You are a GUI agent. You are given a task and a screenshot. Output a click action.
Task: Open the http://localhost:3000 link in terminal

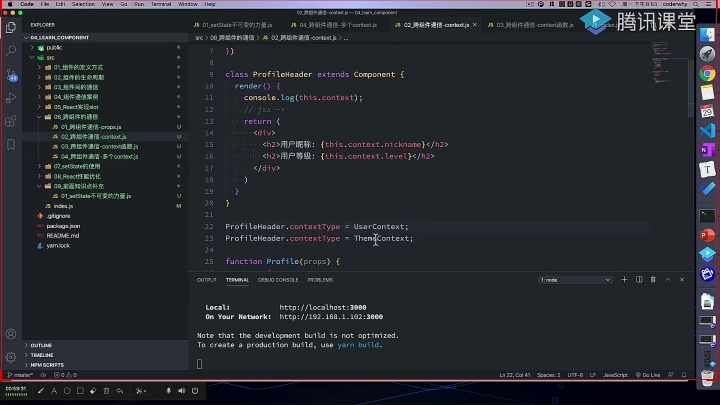(322, 307)
